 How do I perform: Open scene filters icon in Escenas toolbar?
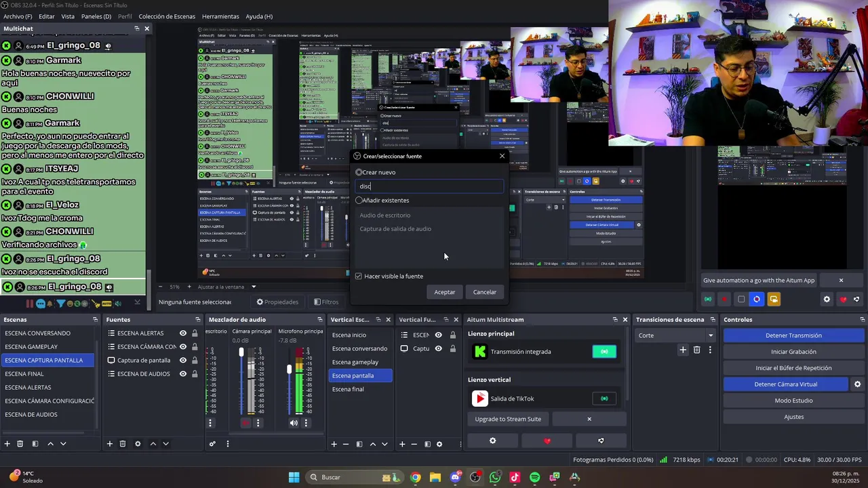click(35, 444)
